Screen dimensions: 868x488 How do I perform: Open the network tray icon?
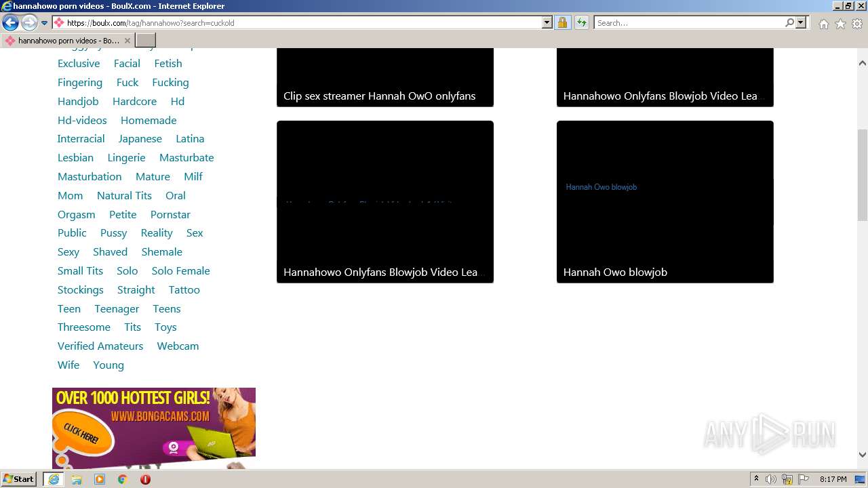(x=787, y=479)
